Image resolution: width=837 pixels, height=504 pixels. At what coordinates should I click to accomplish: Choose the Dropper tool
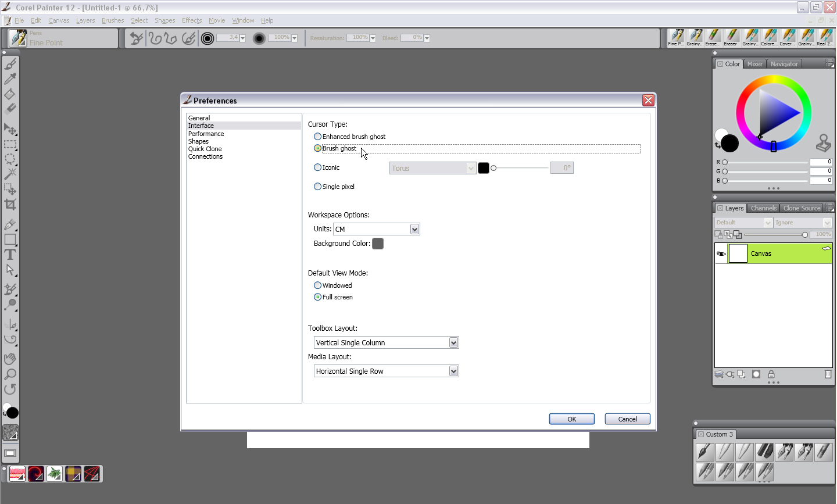10,78
